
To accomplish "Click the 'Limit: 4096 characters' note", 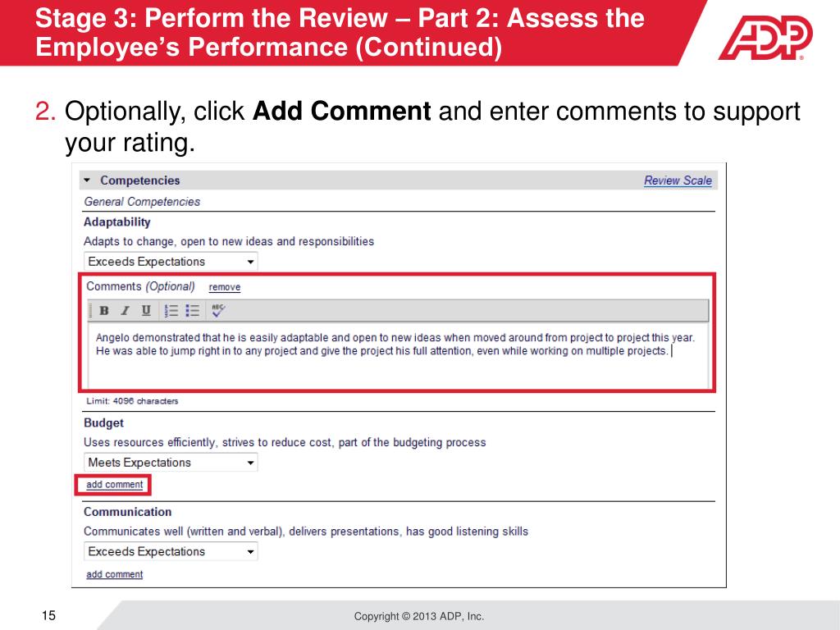I will 132,400.
